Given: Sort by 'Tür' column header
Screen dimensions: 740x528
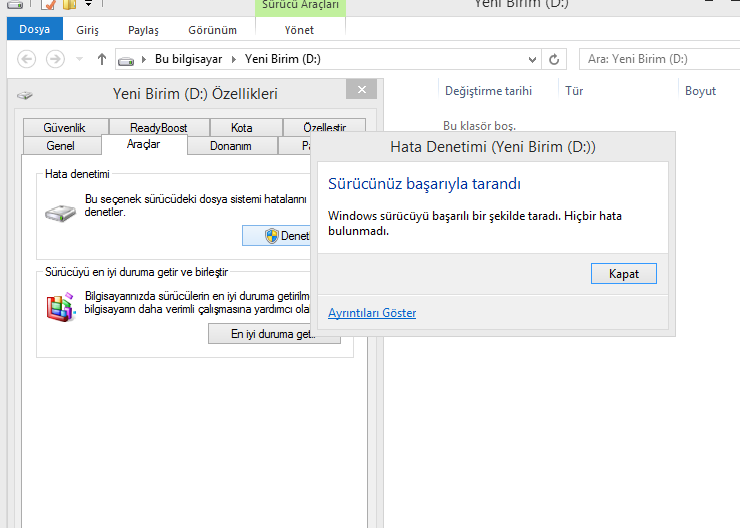Looking at the screenshot, I should click(574, 91).
